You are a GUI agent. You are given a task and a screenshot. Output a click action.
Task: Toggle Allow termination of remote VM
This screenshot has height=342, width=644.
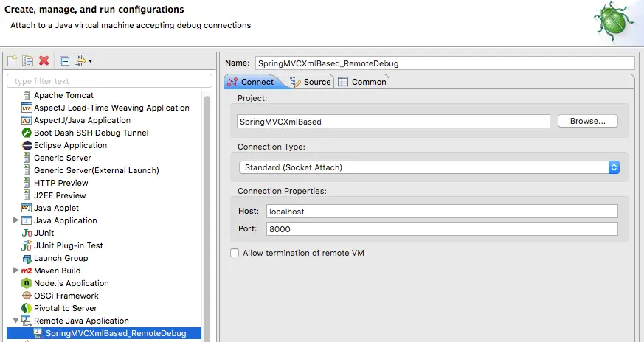(x=235, y=254)
